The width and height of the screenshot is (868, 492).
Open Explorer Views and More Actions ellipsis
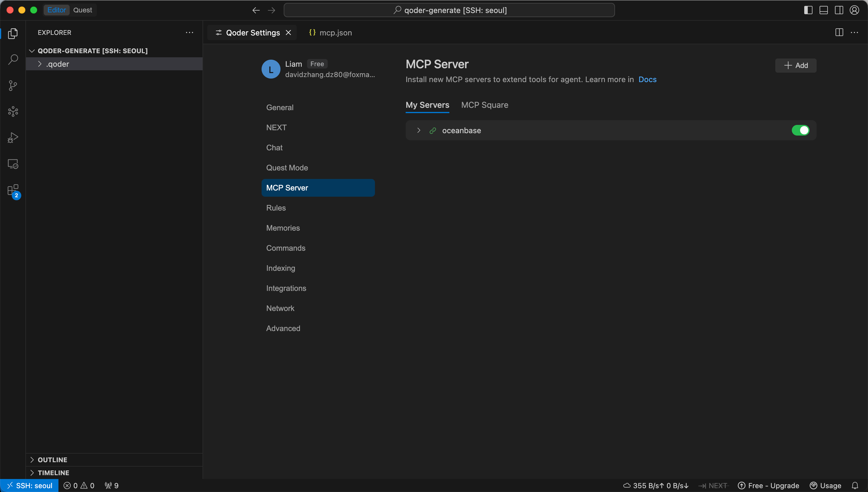[x=190, y=32]
